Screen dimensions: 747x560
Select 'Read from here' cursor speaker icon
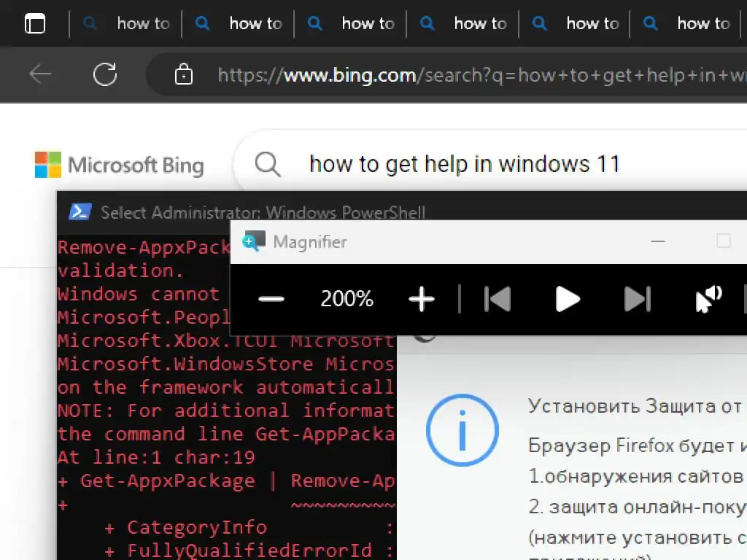click(708, 299)
